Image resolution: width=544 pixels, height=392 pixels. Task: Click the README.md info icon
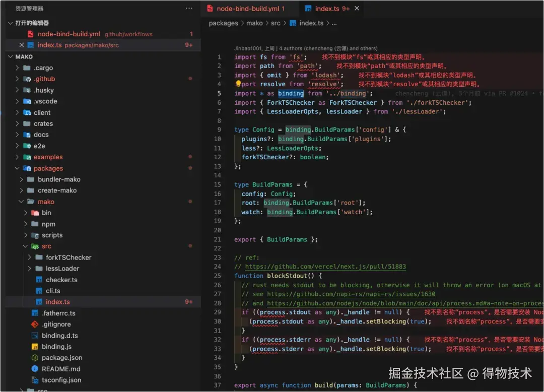(35, 369)
